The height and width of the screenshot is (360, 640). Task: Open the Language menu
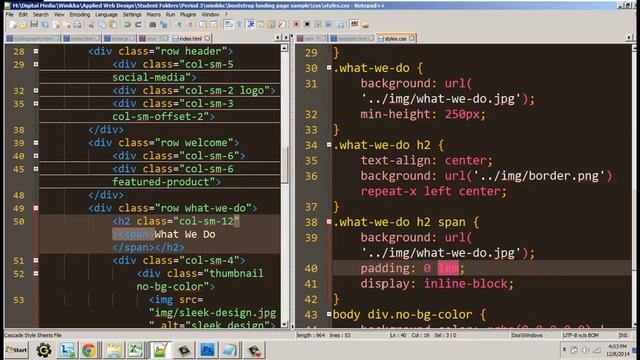[x=106, y=14]
